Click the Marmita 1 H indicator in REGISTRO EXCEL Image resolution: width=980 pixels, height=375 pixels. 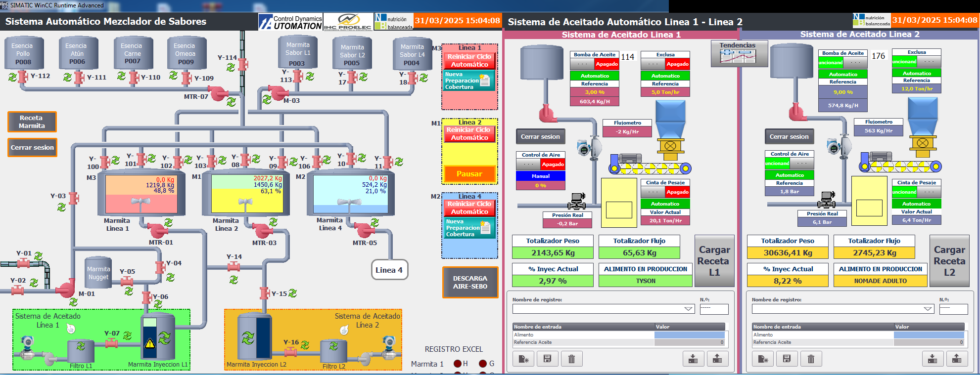click(x=458, y=364)
